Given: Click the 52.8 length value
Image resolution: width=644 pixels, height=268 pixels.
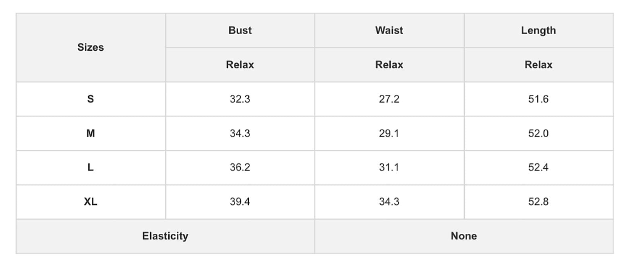Looking at the screenshot, I should pyautogui.click(x=539, y=202).
